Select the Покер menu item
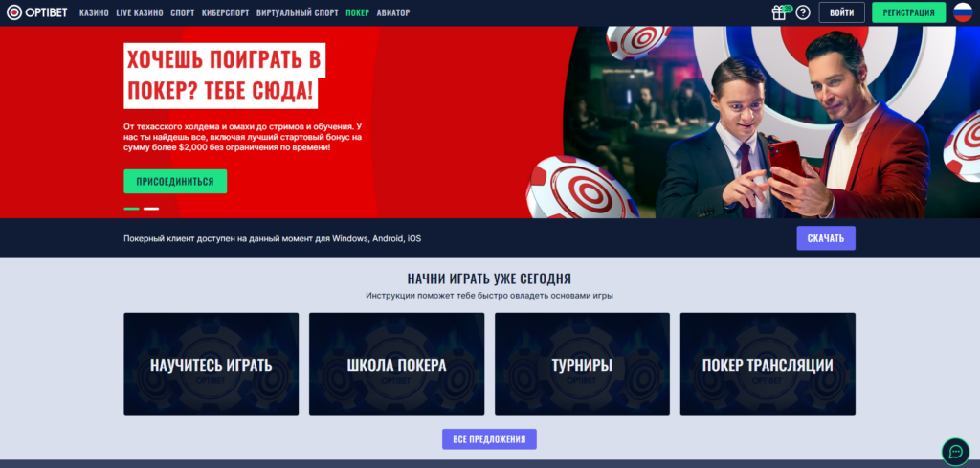The height and width of the screenshot is (468, 980). [x=358, y=12]
